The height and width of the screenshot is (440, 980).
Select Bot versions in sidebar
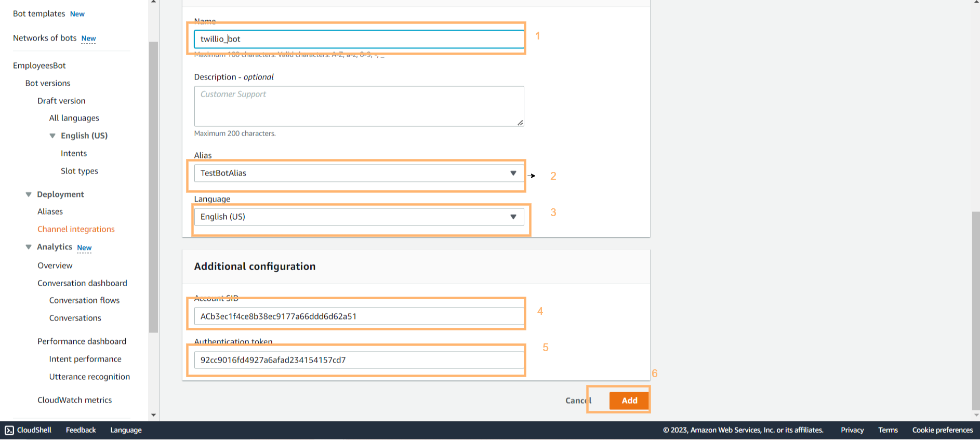click(48, 83)
